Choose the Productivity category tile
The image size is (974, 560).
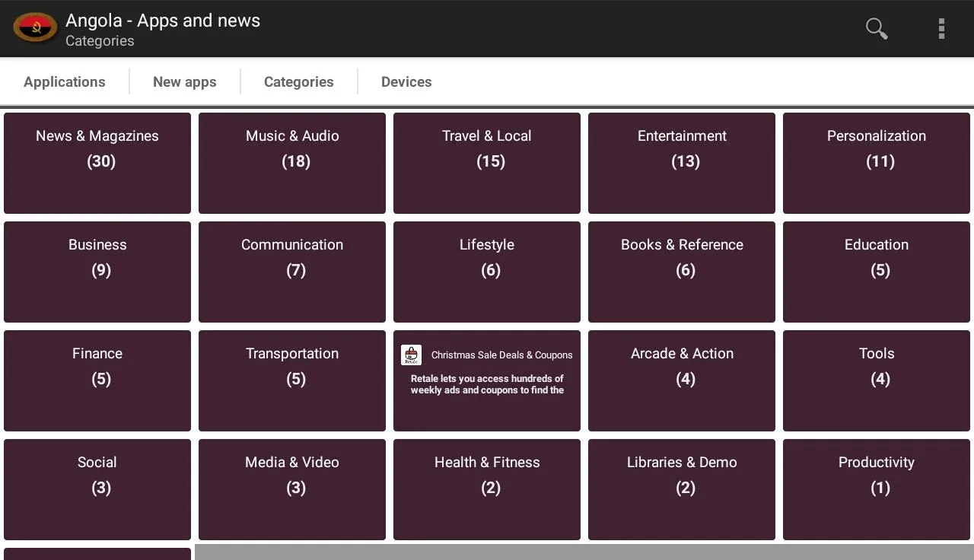877,489
